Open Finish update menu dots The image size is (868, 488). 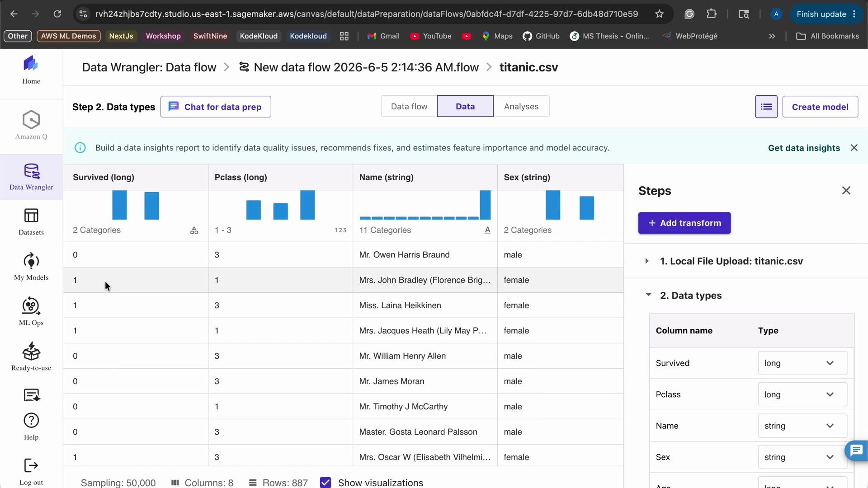click(854, 14)
